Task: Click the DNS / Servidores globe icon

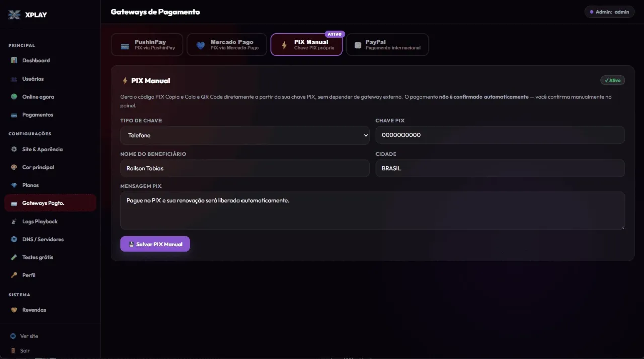Action: 14,239
